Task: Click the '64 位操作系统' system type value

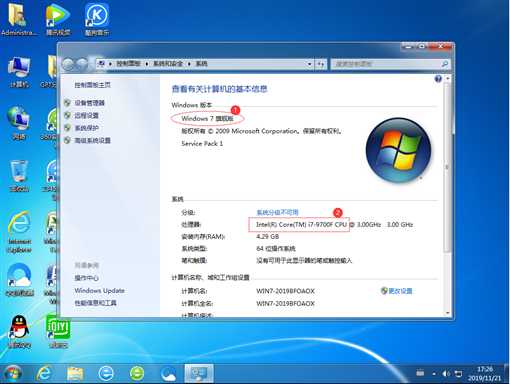Action: click(x=276, y=248)
